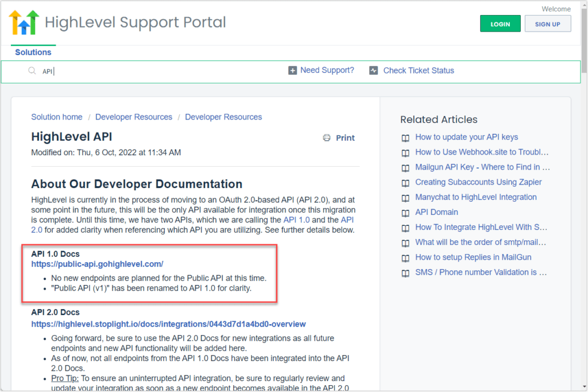Click the green LOGIN button
This screenshot has height=392, width=588.
click(500, 24)
